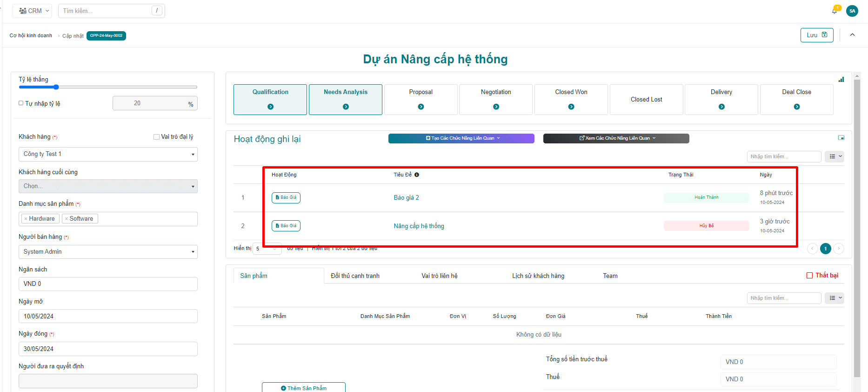Open Tạo Các Chức Năng Liên Quan dropdown
Screen dimensions: 868x392
click(461, 138)
